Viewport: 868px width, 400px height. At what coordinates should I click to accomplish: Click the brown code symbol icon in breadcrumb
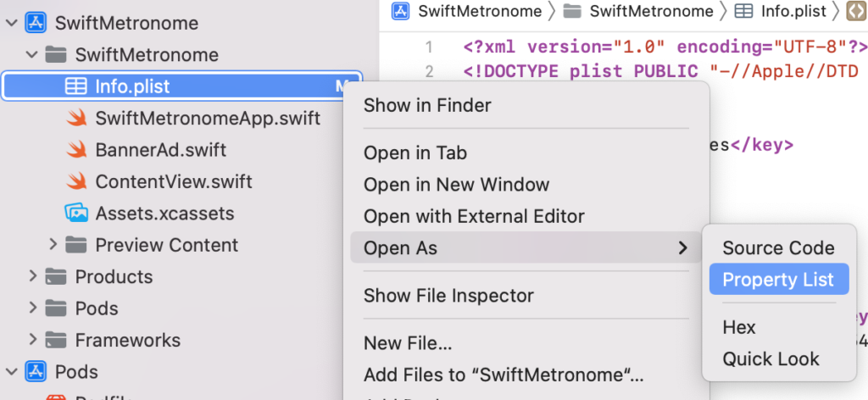click(856, 11)
